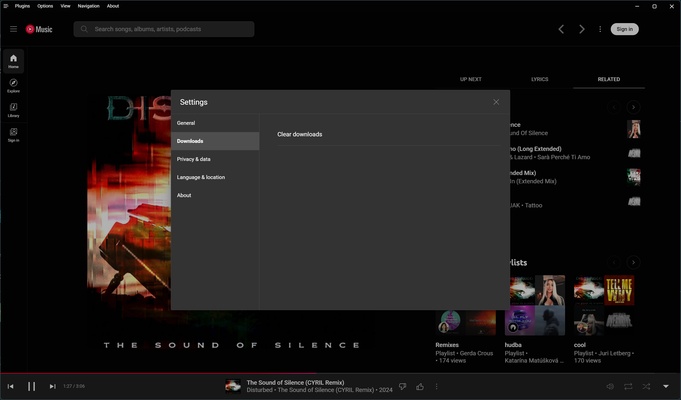Click the volume speaker icon
The height and width of the screenshot is (400, 681).
click(x=610, y=386)
